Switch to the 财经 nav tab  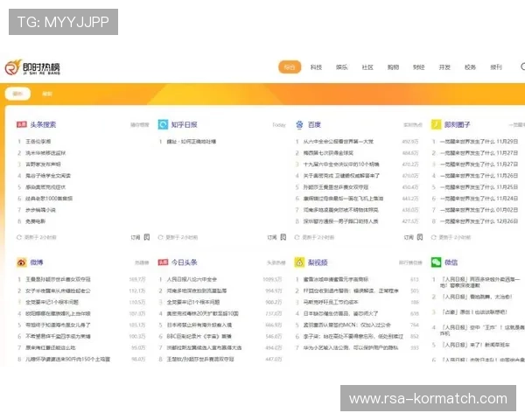(419, 67)
